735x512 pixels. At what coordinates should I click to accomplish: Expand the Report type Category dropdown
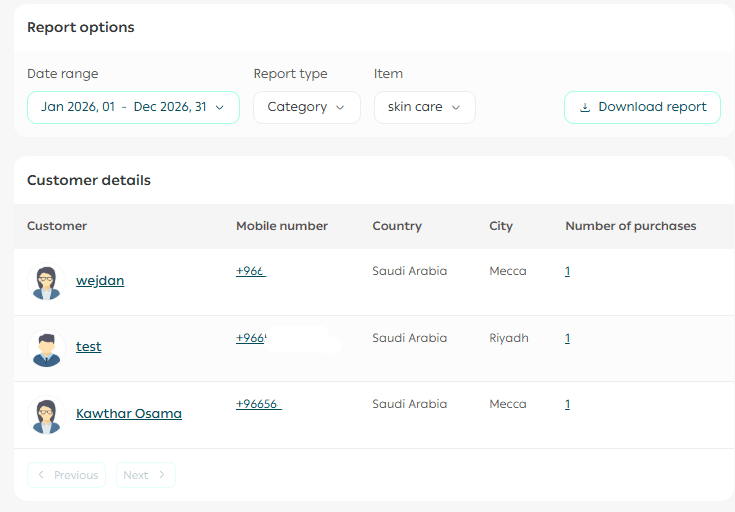[306, 108]
